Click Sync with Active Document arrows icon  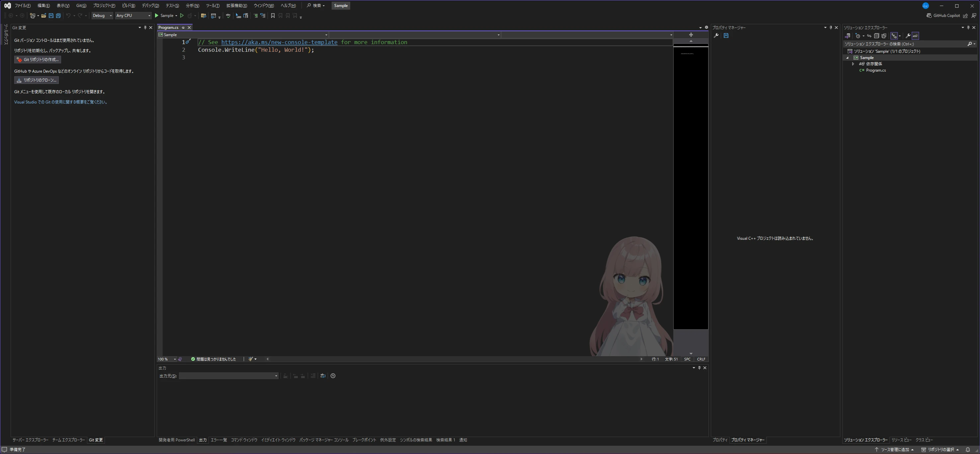click(x=869, y=36)
